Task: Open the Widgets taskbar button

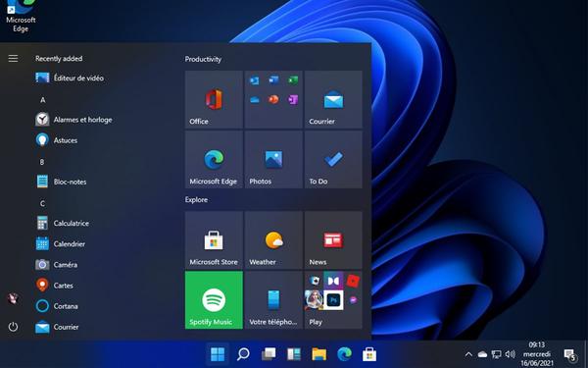Action: pos(294,353)
